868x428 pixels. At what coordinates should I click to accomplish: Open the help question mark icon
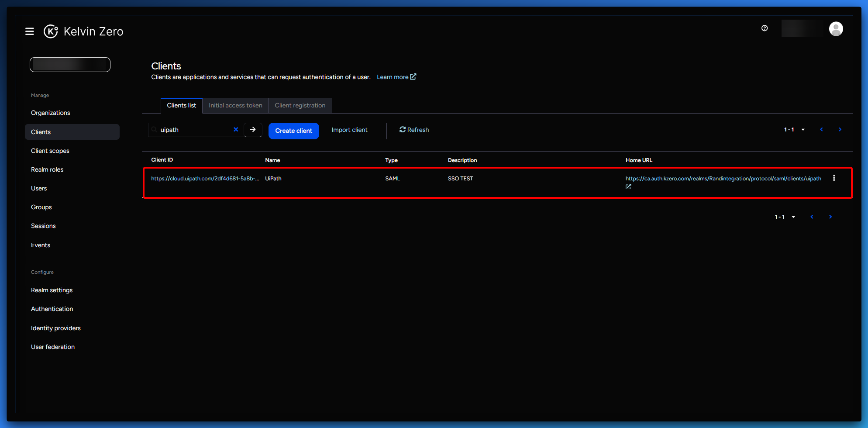tap(765, 28)
